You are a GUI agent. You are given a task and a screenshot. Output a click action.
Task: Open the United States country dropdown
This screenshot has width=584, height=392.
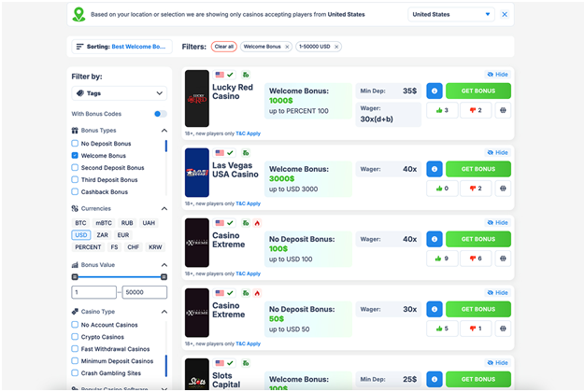(451, 15)
